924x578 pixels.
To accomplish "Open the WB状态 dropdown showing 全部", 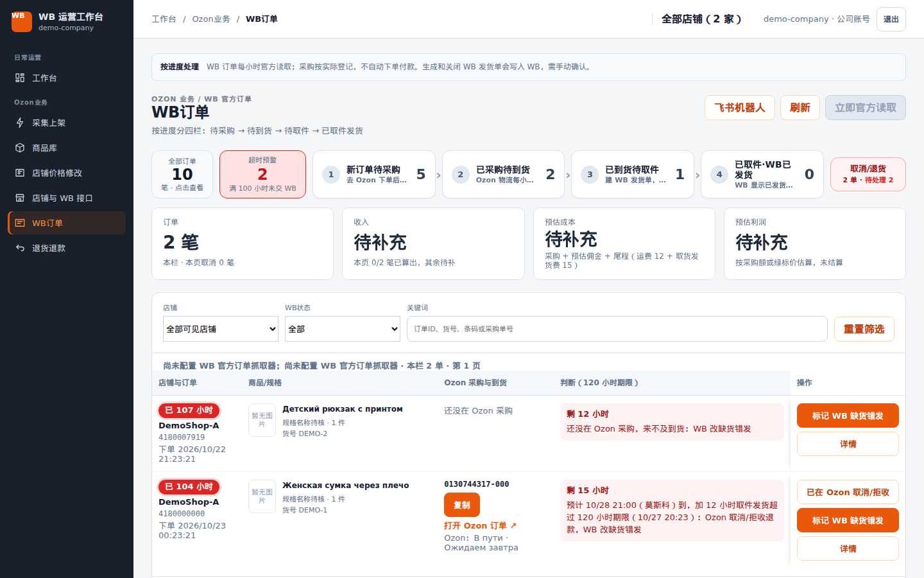I will point(343,329).
